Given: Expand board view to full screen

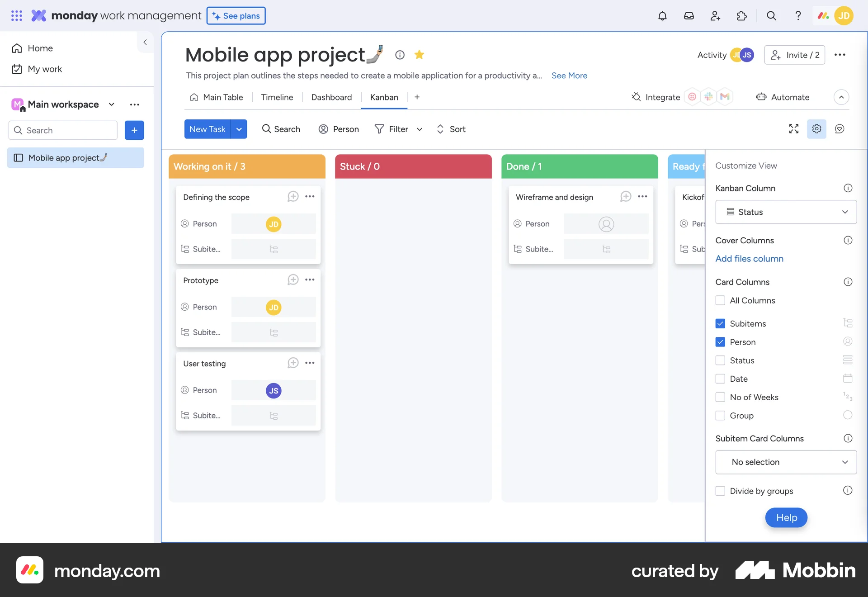Looking at the screenshot, I should (x=793, y=129).
